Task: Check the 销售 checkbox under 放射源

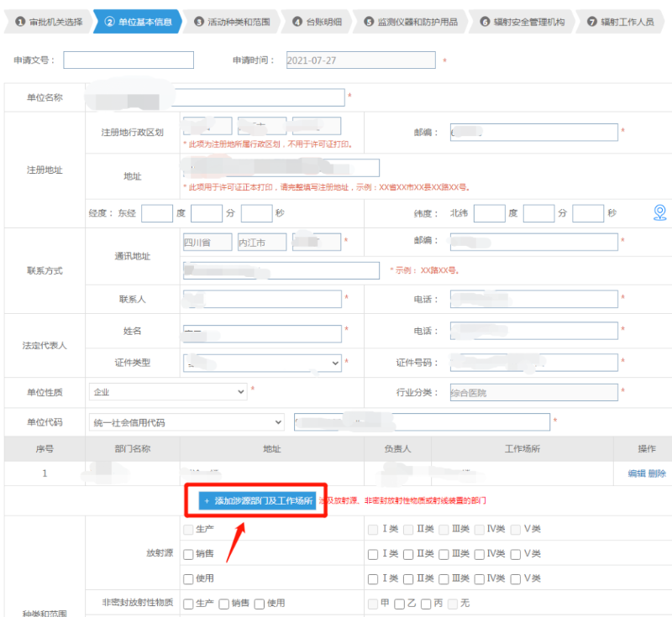Action: click(x=188, y=554)
